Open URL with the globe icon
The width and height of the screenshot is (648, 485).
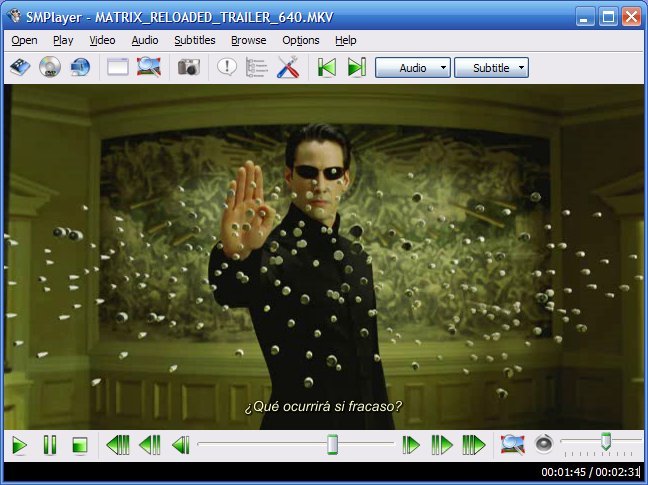(x=80, y=67)
